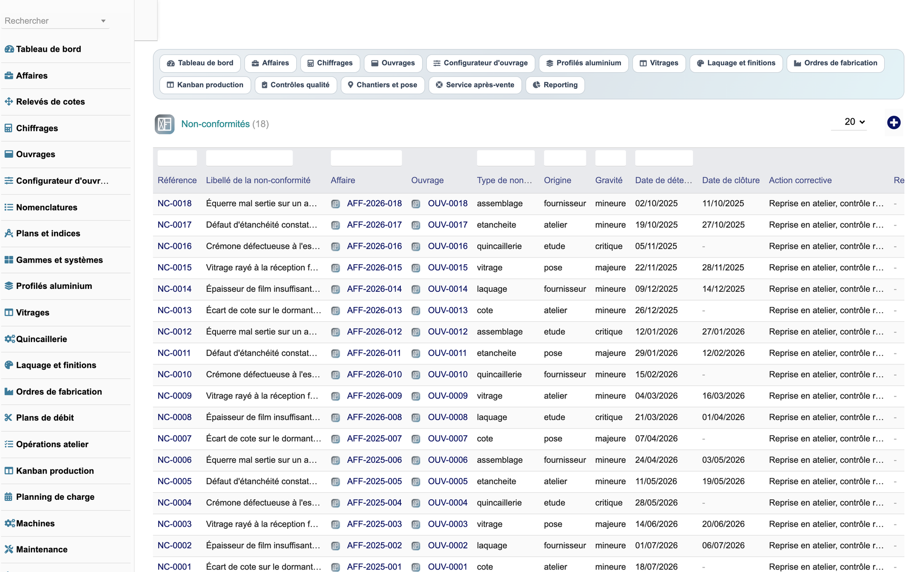Click the Maintenance tools icon in sidebar
This screenshot has width=924, height=572.
coord(9,549)
